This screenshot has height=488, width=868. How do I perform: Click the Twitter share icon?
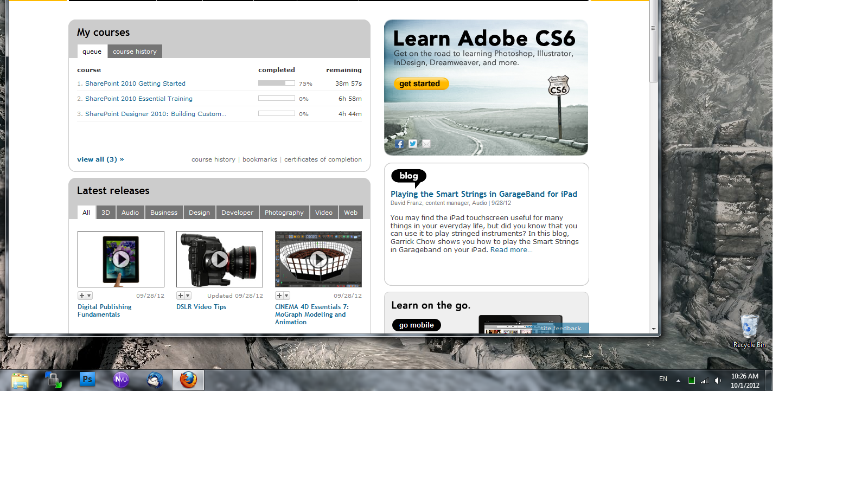tap(413, 144)
